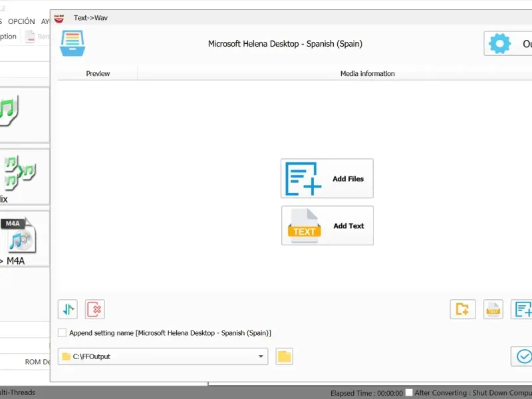Click the yellow add folder icon
The image size is (532, 399).
pyautogui.click(x=462, y=309)
